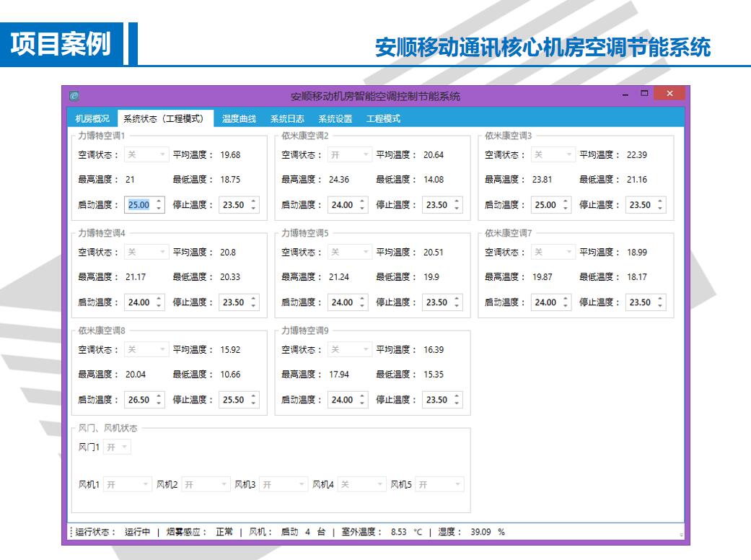751x560 pixels.
Task: Expand the 风机1 state dropdown
Action: pos(128,485)
